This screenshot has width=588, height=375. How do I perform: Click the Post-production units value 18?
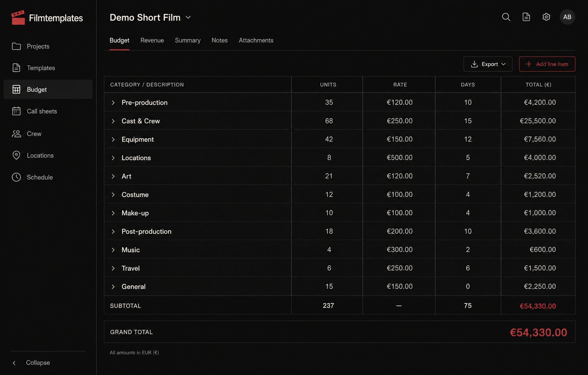click(x=329, y=231)
